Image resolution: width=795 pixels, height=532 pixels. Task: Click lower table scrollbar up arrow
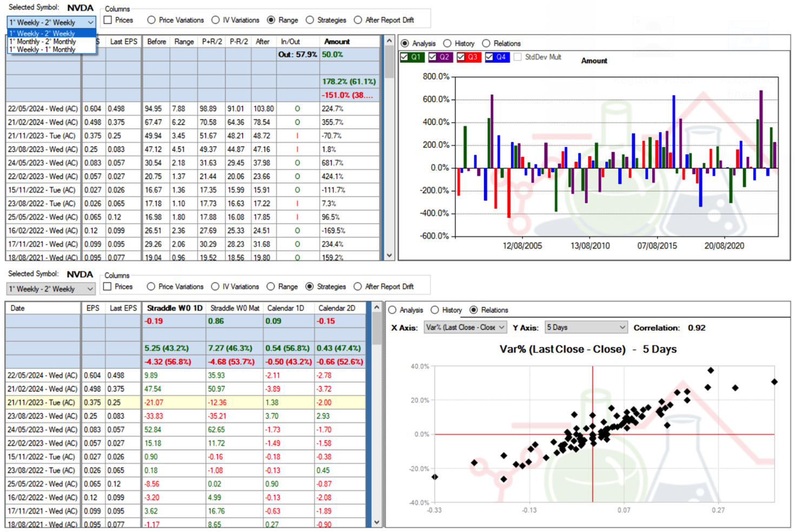click(377, 307)
